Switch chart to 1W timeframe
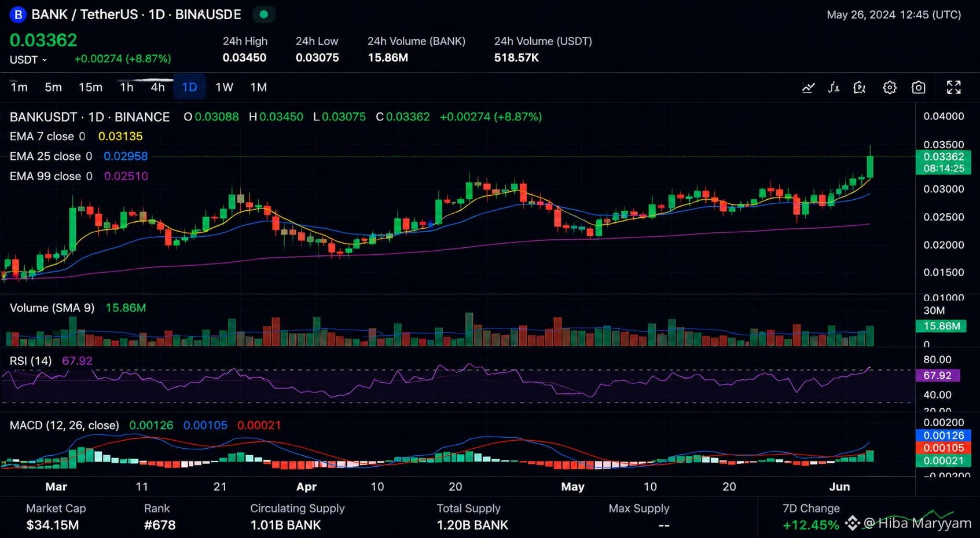The height and width of the screenshot is (538, 980). (224, 87)
